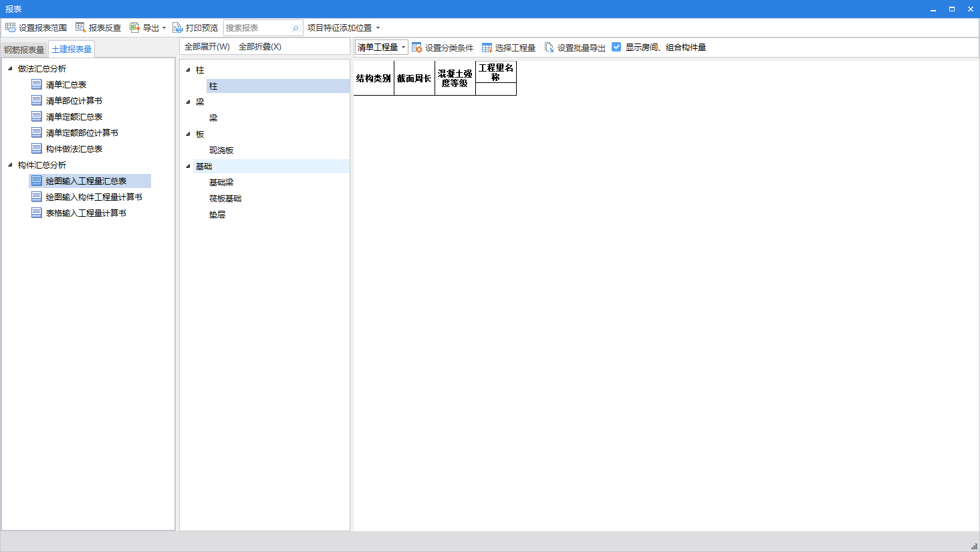Collapse the 基础 category node
The width and height of the screenshot is (980, 552).
pos(188,166)
